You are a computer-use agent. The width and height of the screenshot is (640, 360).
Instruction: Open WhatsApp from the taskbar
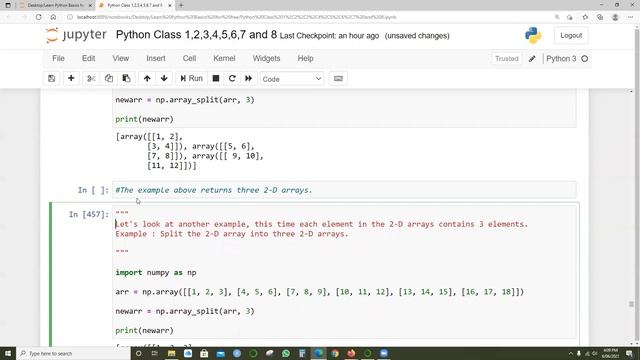tap(286, 353)
